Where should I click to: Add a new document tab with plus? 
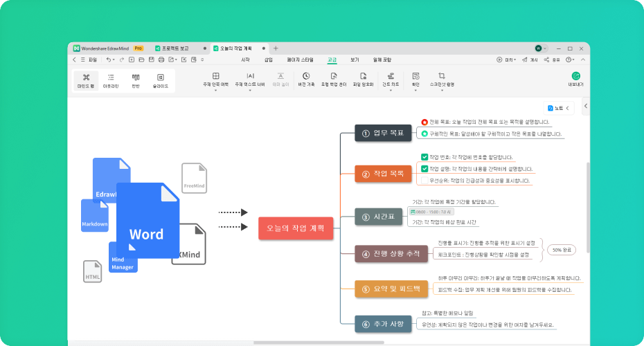276,48
